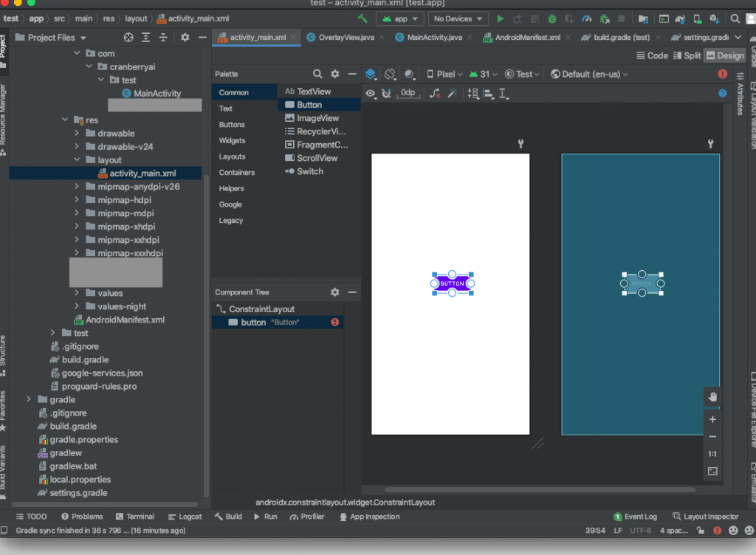Open the Profile app gauge icon in the top toolbar
Screen dimensions: 756x555
(x=587, y=18)
